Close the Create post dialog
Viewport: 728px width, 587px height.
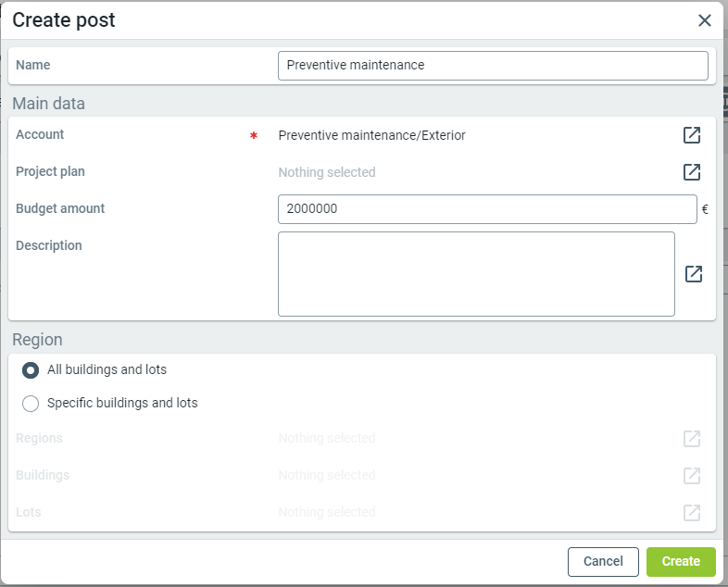click(705, 20)
